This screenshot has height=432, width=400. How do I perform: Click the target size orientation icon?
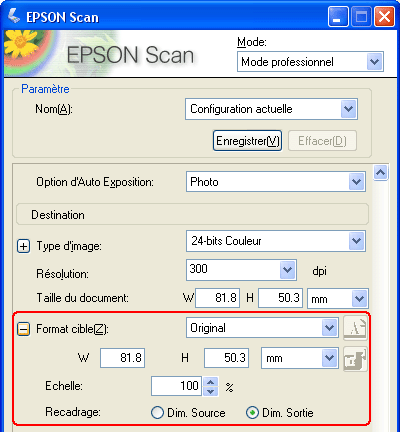coord(355,328)
